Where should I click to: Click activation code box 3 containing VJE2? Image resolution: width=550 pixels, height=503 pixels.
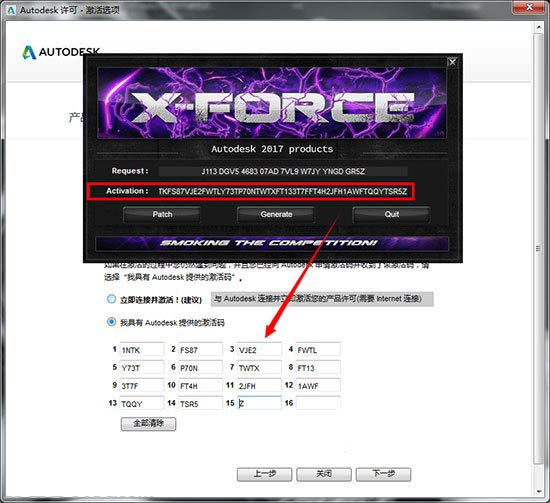[x=259, y=350]
